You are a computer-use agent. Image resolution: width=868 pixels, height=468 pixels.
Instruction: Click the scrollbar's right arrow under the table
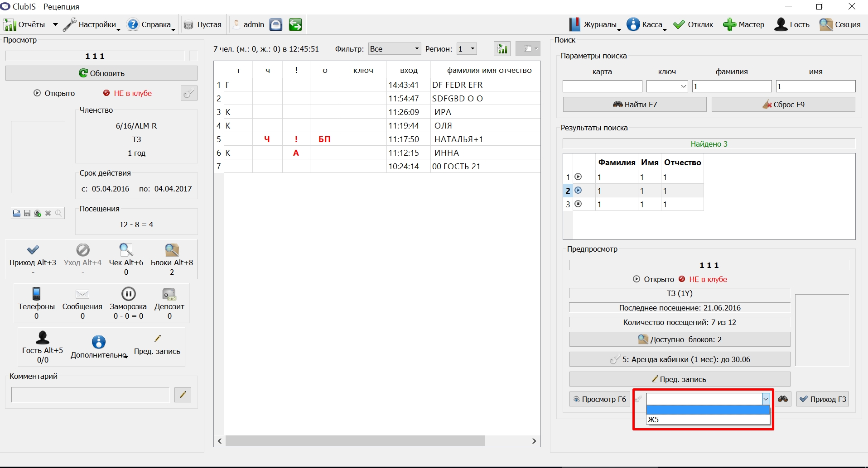pos(535,441)
